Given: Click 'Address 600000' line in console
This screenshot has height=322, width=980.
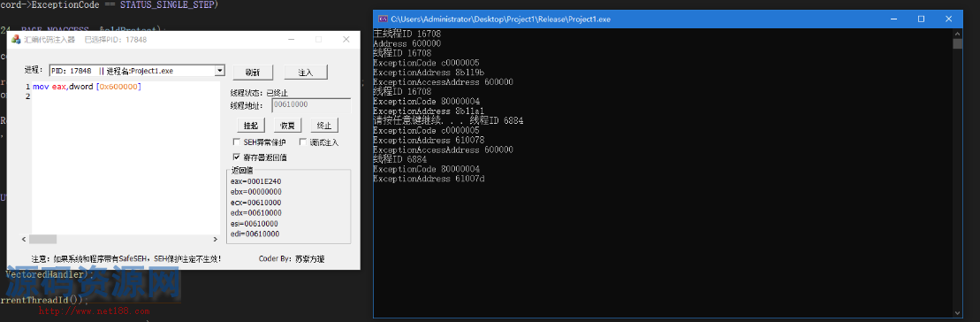Looking at the screenshot, I should (406, 43).
